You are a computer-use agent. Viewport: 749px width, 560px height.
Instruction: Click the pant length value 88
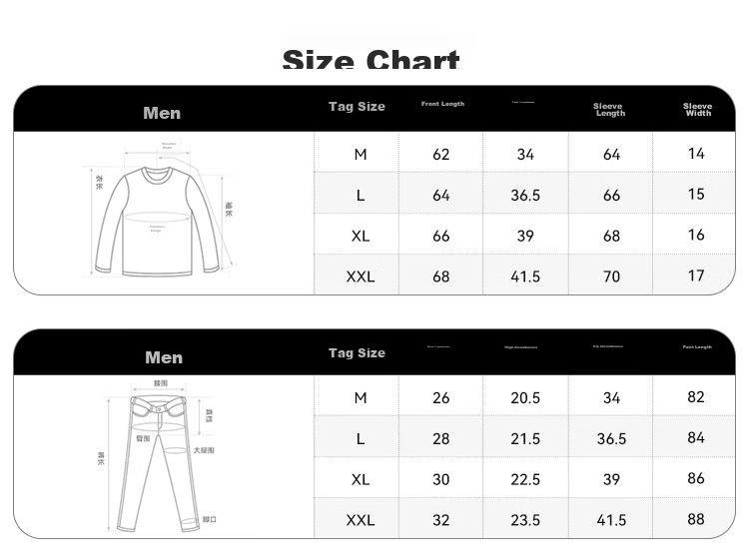pyautogui.click(x=696, y=519)
